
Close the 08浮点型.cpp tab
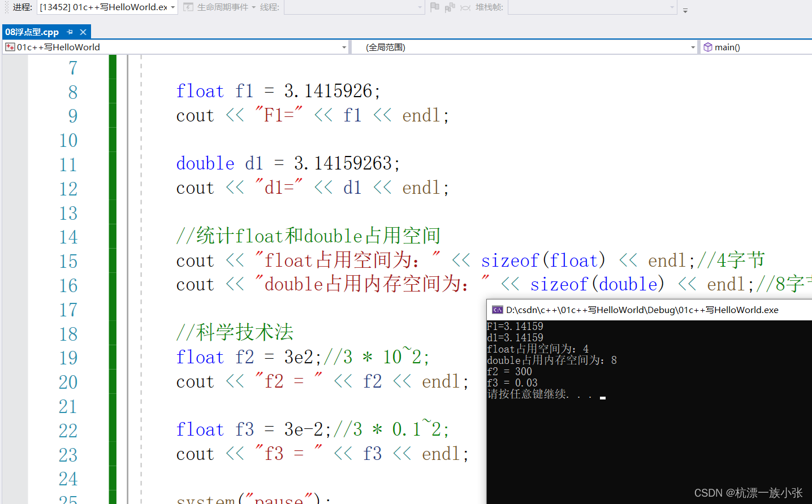click(x=83, y=32)
